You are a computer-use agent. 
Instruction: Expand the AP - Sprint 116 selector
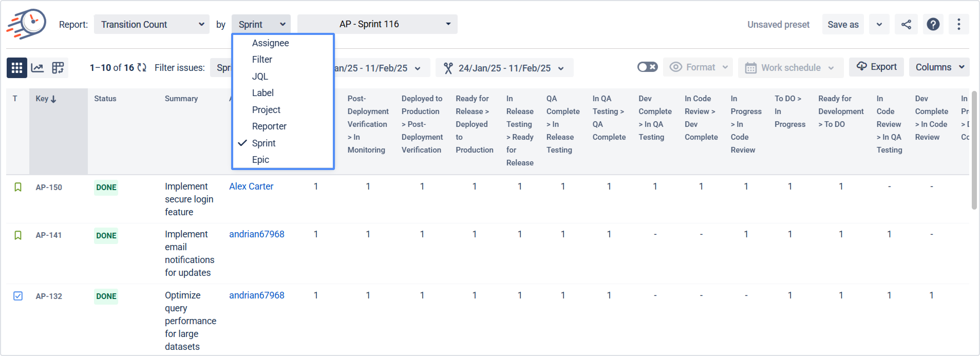377,24
